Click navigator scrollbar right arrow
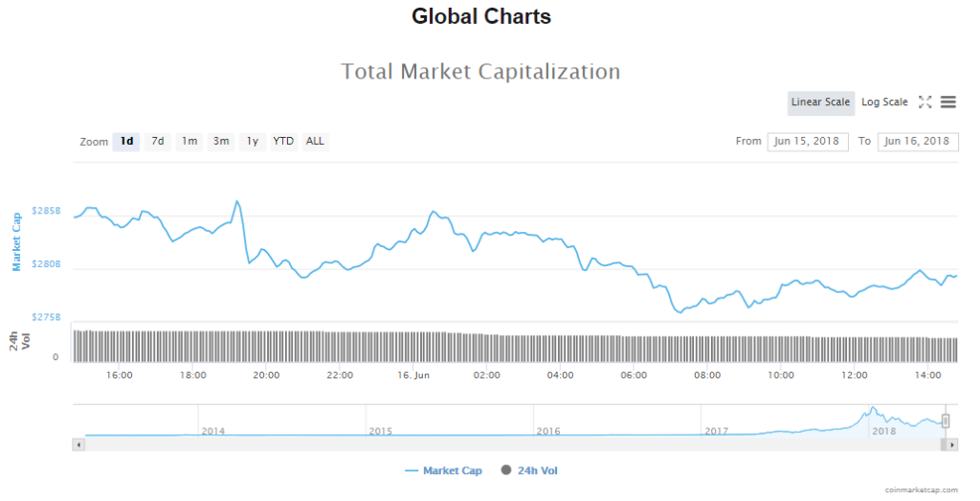This screenshot has height=501, width=980. coord(952,445)
